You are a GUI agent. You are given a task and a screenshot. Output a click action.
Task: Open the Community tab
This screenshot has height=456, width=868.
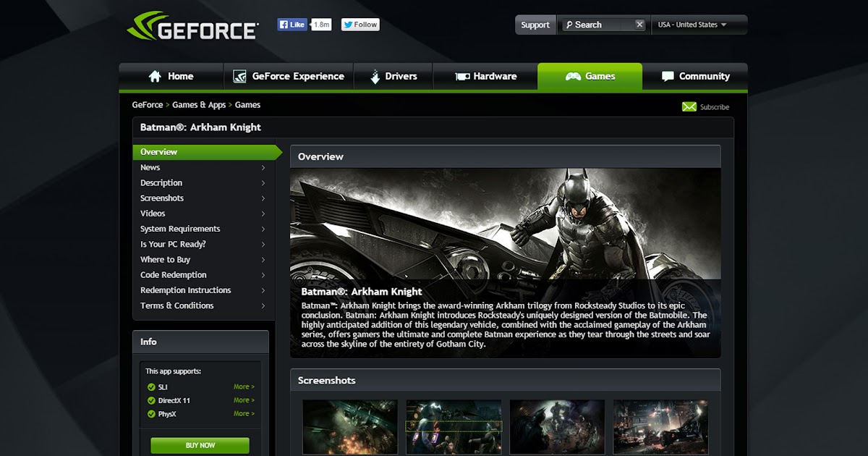(695, 76)
